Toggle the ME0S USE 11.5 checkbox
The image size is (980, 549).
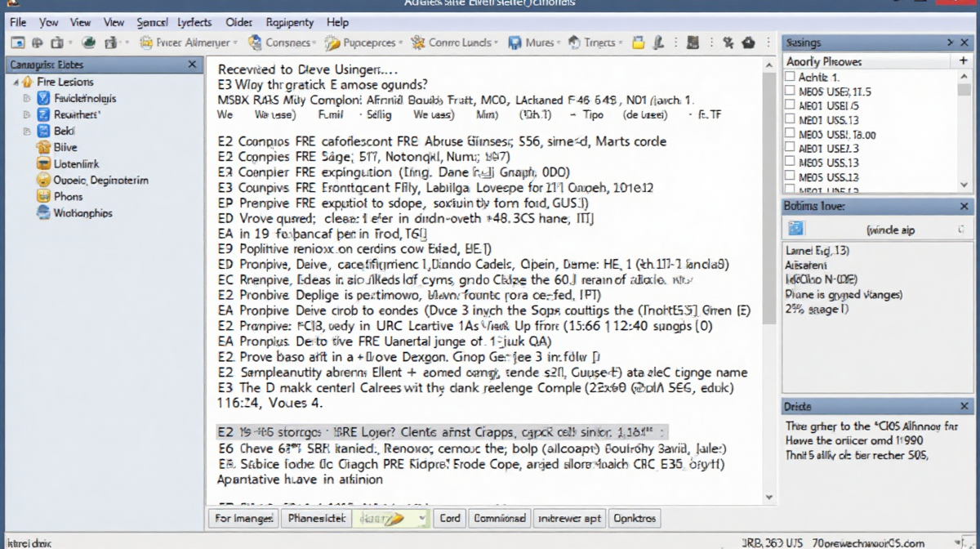[x=790, y=91]
